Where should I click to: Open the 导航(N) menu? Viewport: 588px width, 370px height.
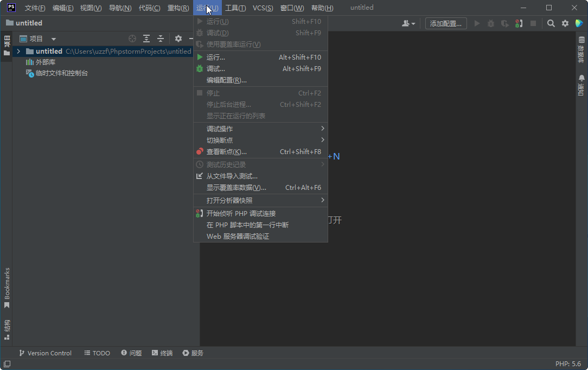[x=120, y=8]
